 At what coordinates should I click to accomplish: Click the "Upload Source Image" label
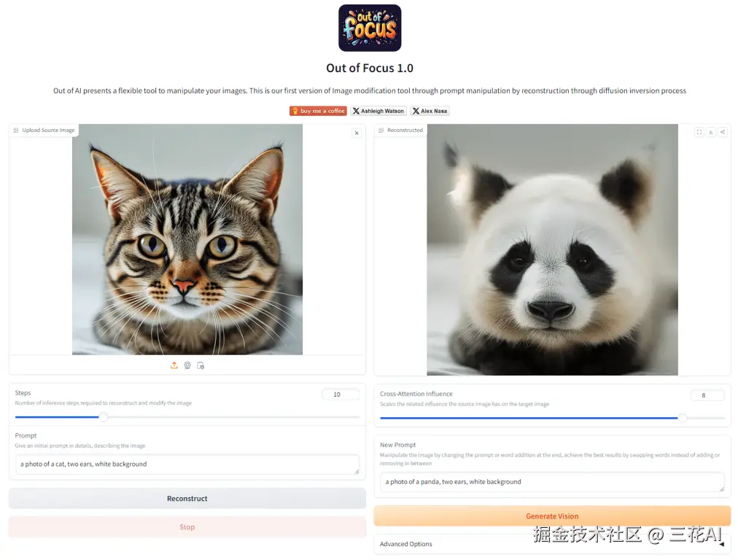(x=48, y=131)
